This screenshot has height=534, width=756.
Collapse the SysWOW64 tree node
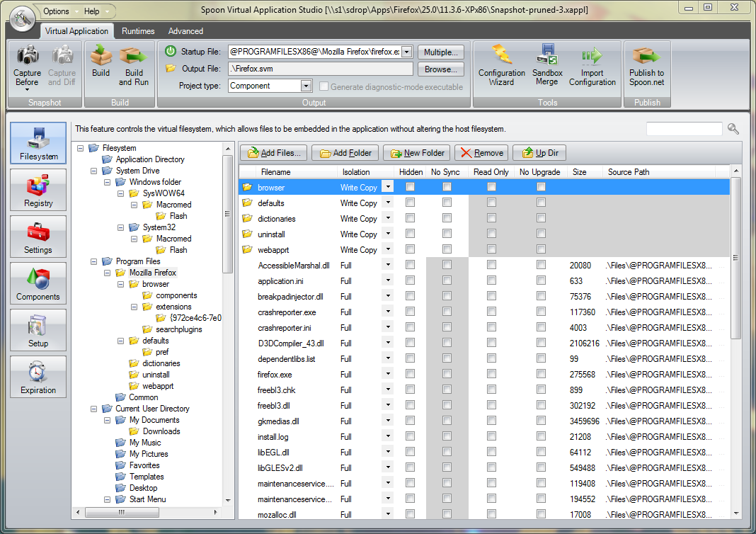click(x=120, y=193)
